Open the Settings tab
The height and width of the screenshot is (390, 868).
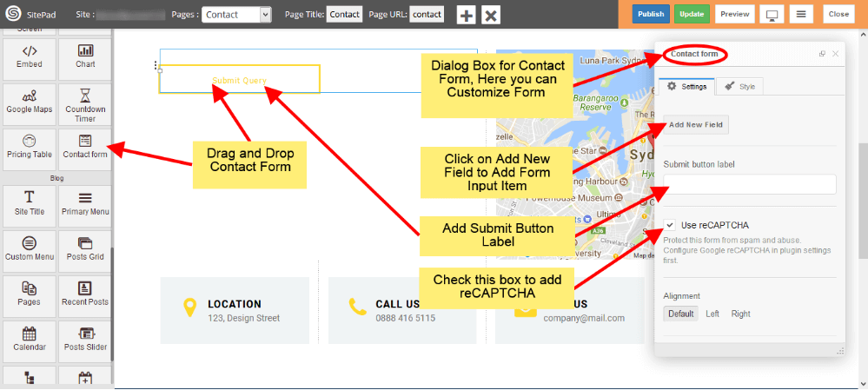[686, 87]
